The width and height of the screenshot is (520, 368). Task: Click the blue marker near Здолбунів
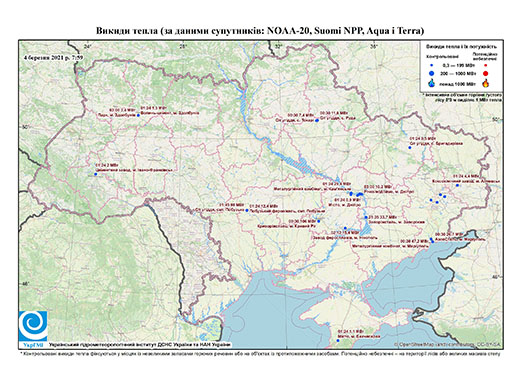tap(138, 115)
